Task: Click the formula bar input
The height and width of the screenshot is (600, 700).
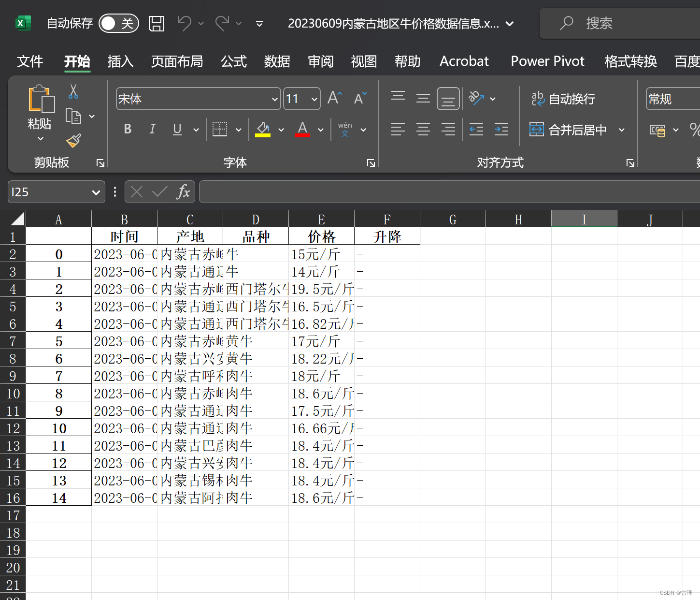Action: pos(449,192)
